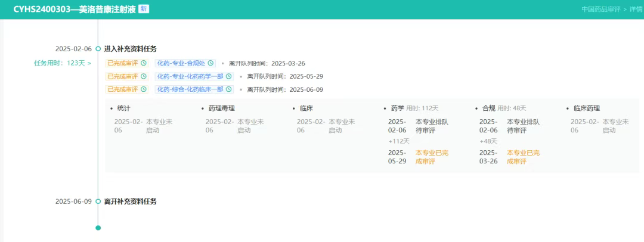Click 离开补充资料任务 timeline heading
The width and height of the screenshot is (644, 242).
130,201
